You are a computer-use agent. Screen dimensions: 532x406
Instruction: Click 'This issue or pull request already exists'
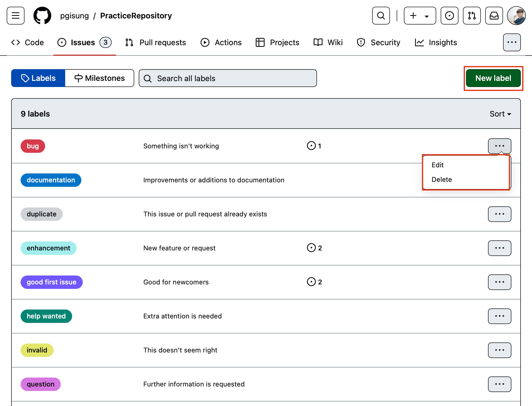pyautogui.click(x=205, y=214)
